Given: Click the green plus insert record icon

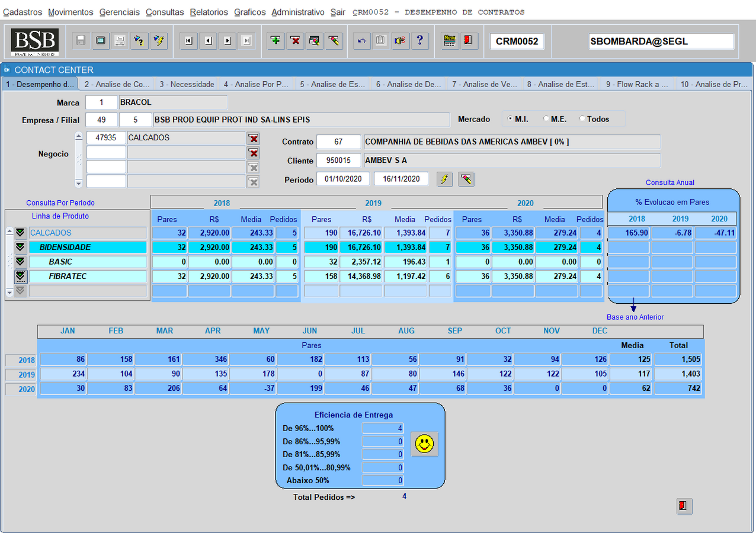Looking at the screenshot, I should click(276, 41).
